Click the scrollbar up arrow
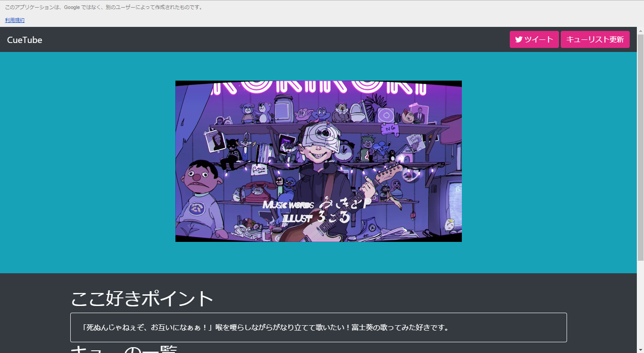Image resolution: width=644 pixels, height=353 pixels. click(640, 30)
